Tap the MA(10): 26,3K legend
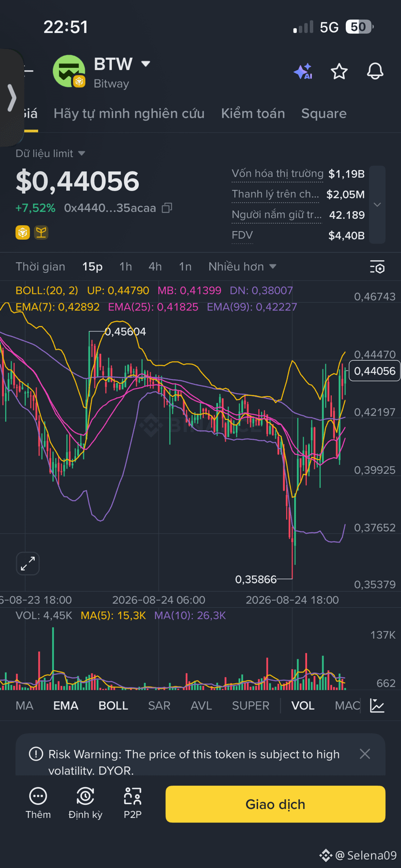Viewport: 401px width, 868px height. tap(190, 616)
